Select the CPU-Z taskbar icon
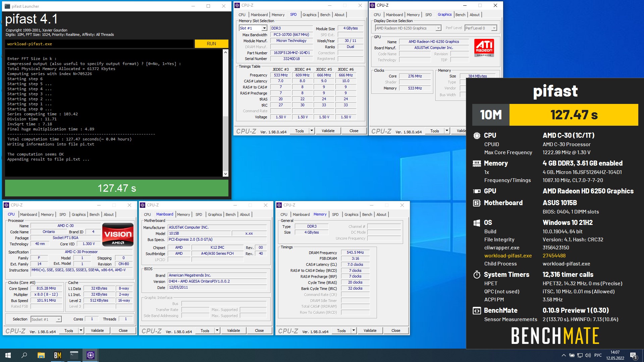The image size is (644, 362). pyautogui.click(x=91, y=355)
